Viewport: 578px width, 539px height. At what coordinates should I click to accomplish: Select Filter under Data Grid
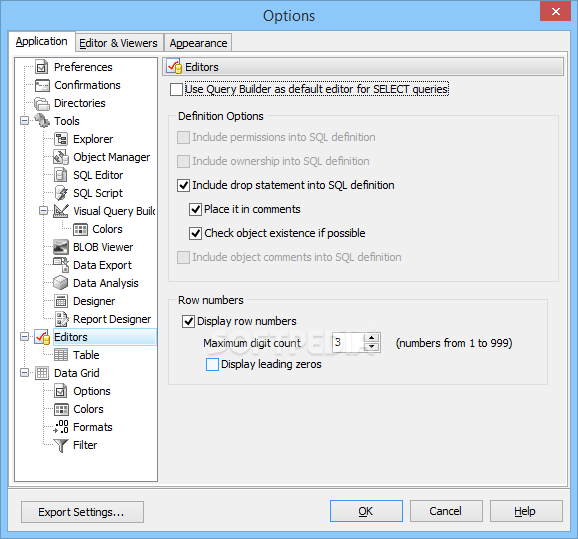pyautogui.click(x=85, y=445)
